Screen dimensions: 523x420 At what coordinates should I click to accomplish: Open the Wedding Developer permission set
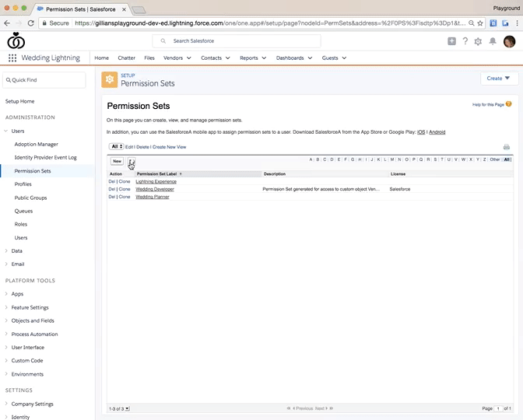click(155, 189)
